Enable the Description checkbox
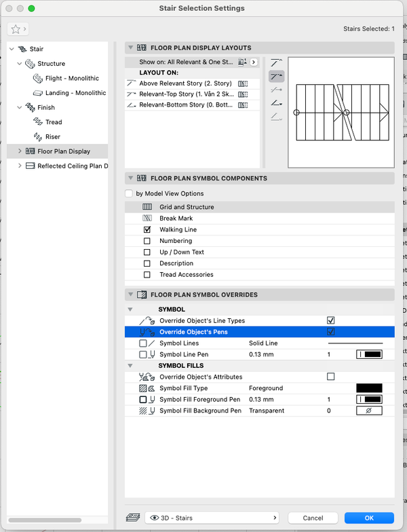Image resolution: width=407 pixels, height=532 pixels. (147, 263)
